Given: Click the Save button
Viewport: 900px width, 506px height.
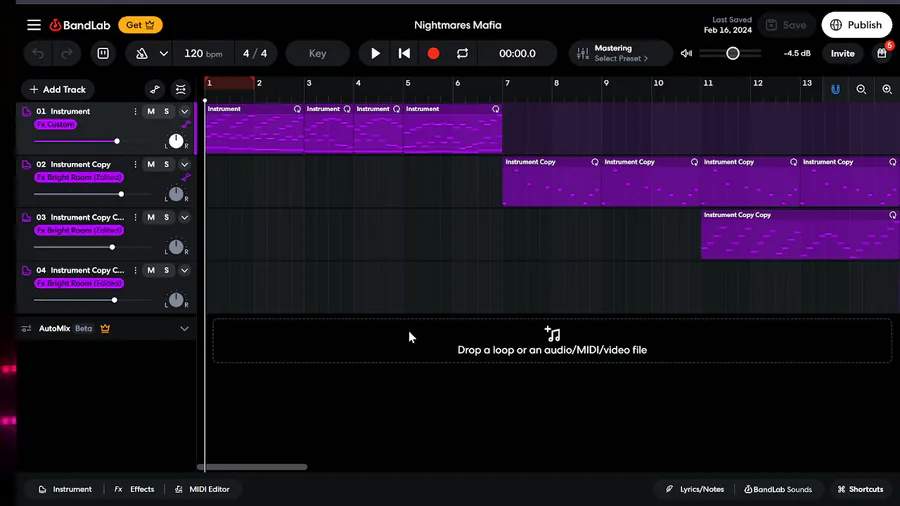Looking at the screenshot, I should point(786,25).
